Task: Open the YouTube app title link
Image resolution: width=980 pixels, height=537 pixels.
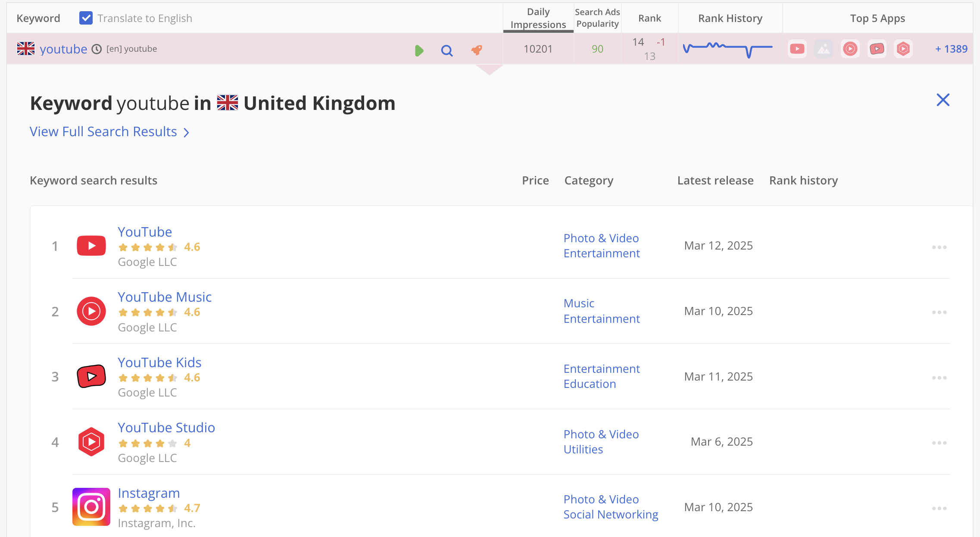Action: coord(145,232)
